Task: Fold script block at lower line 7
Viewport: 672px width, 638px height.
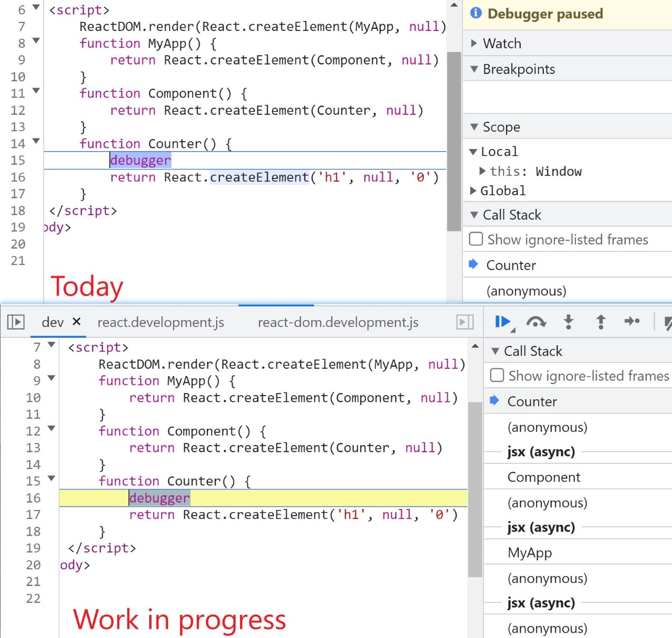Action: pyautogui.click(x=51, y=345)
